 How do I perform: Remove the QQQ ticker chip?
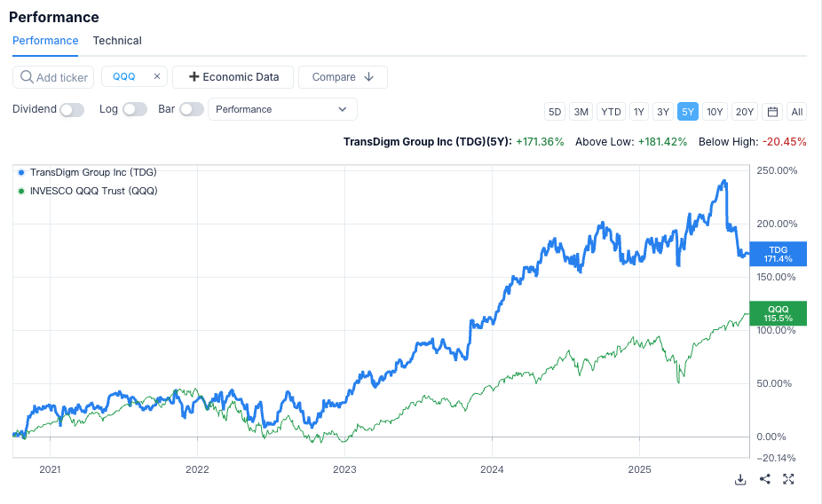click(x=157, y=77)
